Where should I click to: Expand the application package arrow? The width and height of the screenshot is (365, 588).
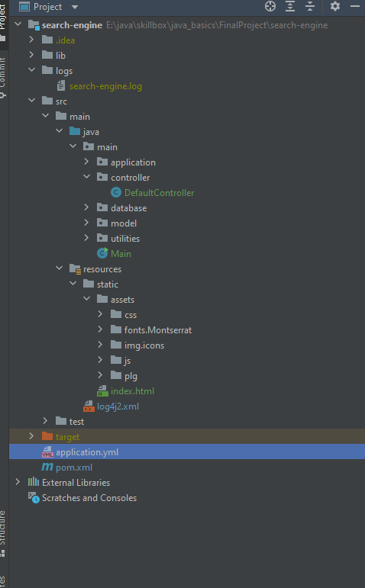coord(86,162)
